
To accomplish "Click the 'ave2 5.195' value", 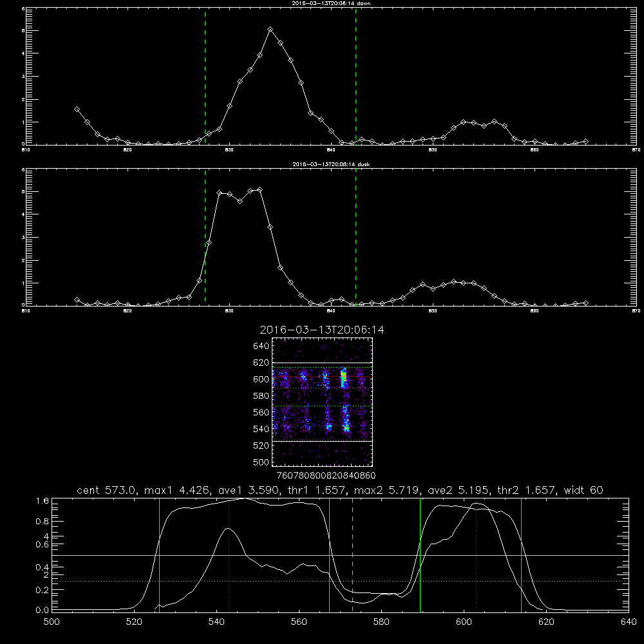I will tap(459, 490).
